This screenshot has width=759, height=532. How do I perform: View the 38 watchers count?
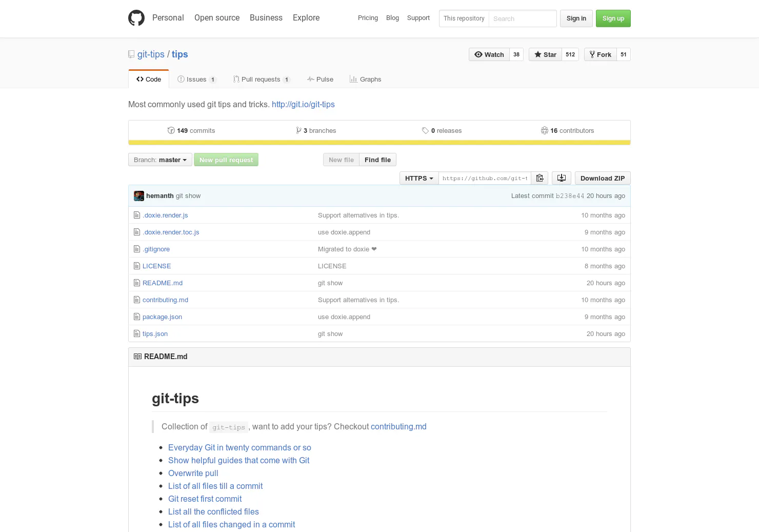coord(516,54)
